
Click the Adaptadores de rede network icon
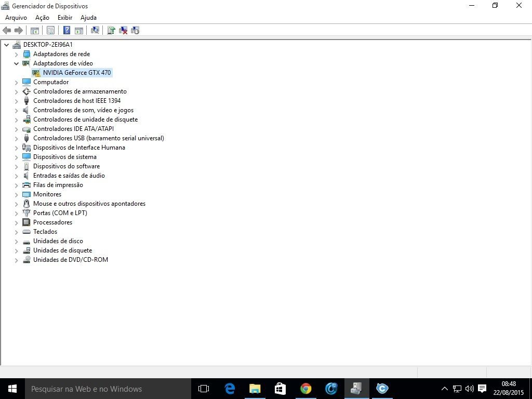coord(26,54)
